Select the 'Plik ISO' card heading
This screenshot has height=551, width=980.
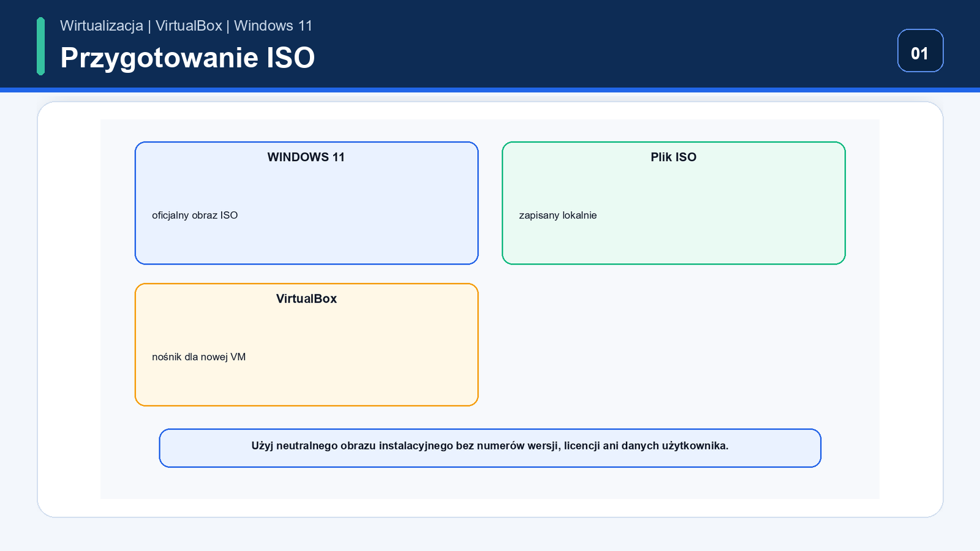click(x=673, y=157)
